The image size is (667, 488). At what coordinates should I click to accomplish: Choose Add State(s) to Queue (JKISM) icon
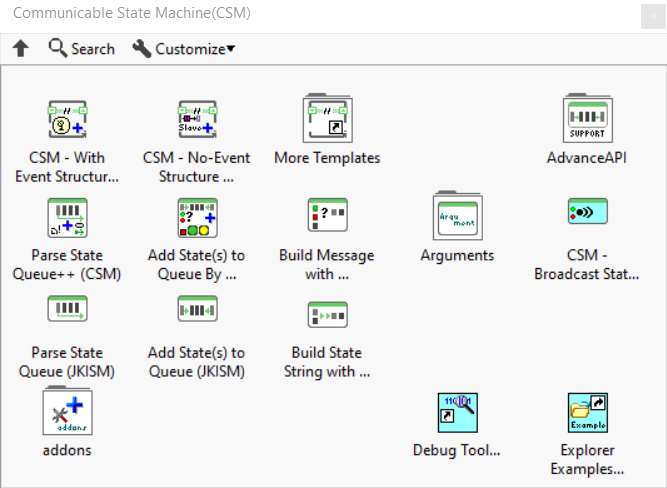pos(197,312)
